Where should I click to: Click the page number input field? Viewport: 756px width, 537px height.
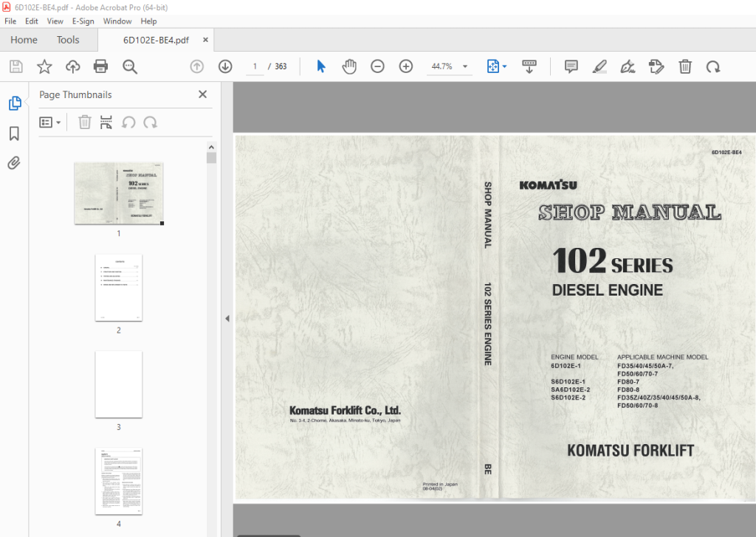[255, 66]
